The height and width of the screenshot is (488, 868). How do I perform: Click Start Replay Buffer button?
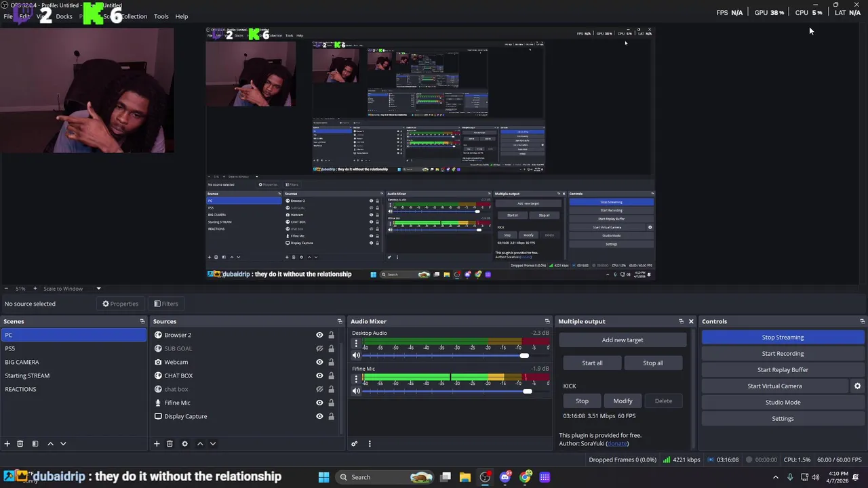point(783,369)
